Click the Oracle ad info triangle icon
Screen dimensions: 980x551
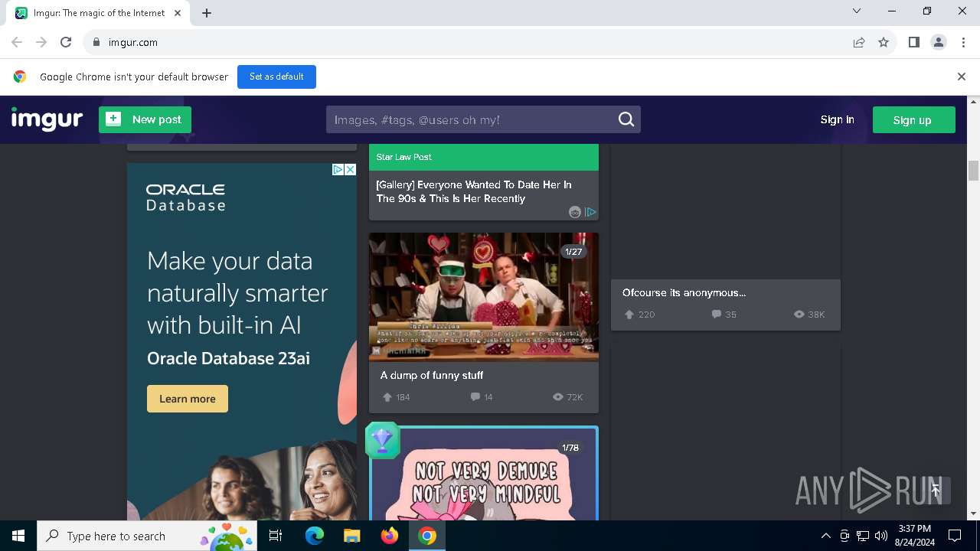[x=338, y=170]
